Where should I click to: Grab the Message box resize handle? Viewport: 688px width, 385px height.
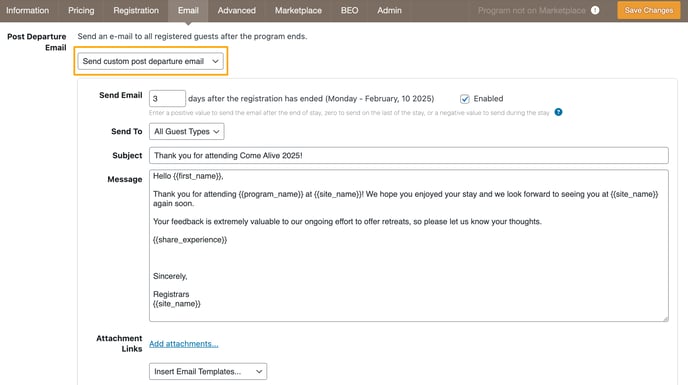(665, 318)
